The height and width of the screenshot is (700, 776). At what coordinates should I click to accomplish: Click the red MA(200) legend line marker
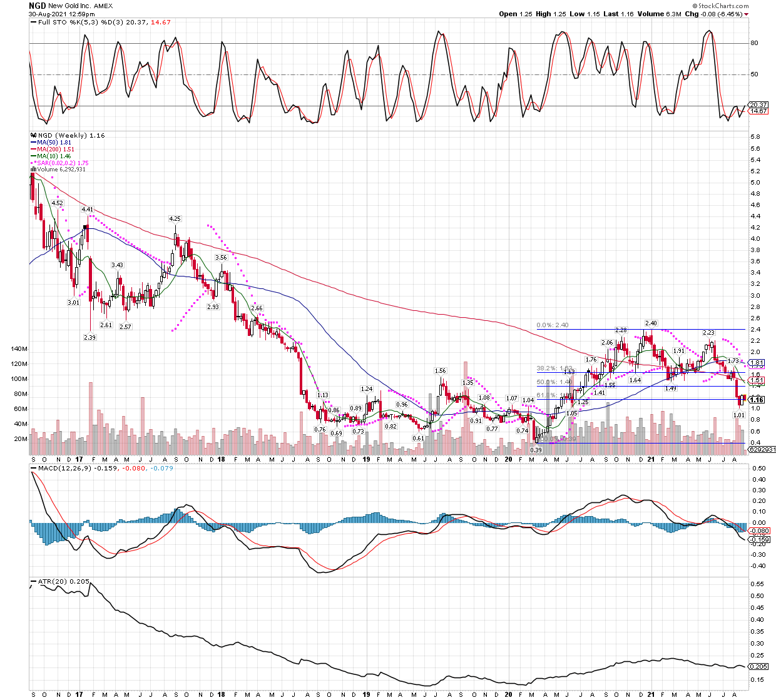(x=33, y=149)
